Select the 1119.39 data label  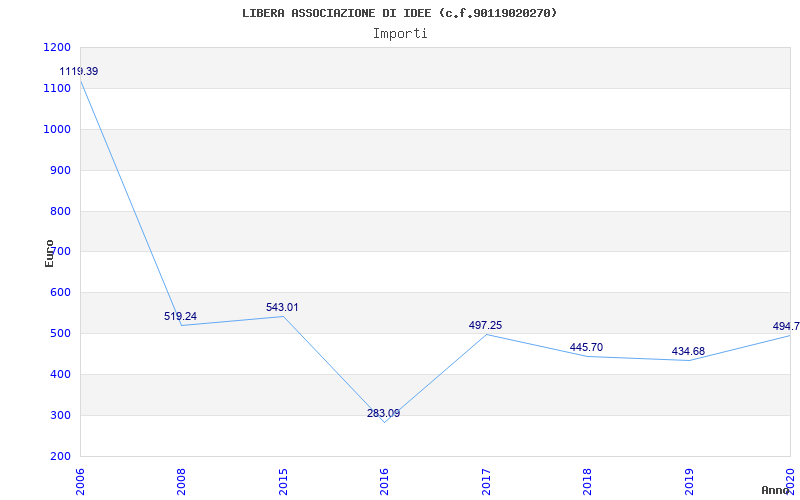tap(79, 71)
